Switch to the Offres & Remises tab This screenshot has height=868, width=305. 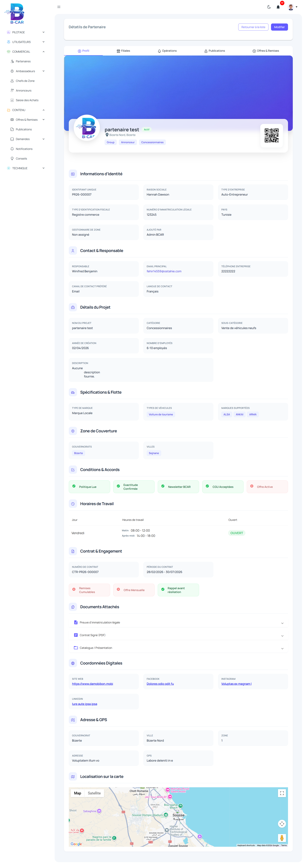pos(266,51)
